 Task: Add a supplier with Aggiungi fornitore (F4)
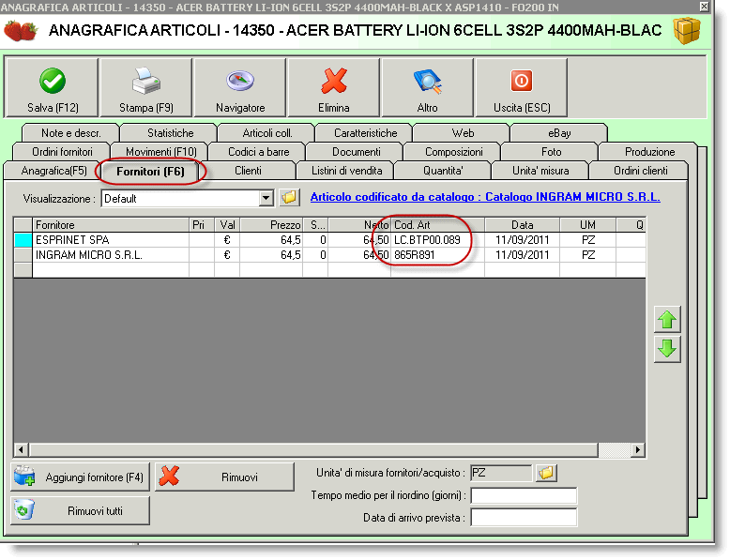point(81,477)
